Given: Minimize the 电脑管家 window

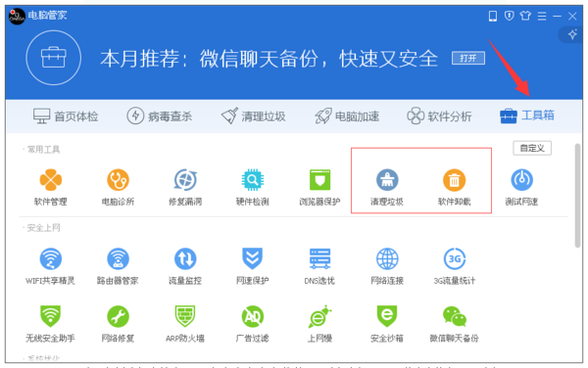Looking at the screenshot, I should [557, 16].
